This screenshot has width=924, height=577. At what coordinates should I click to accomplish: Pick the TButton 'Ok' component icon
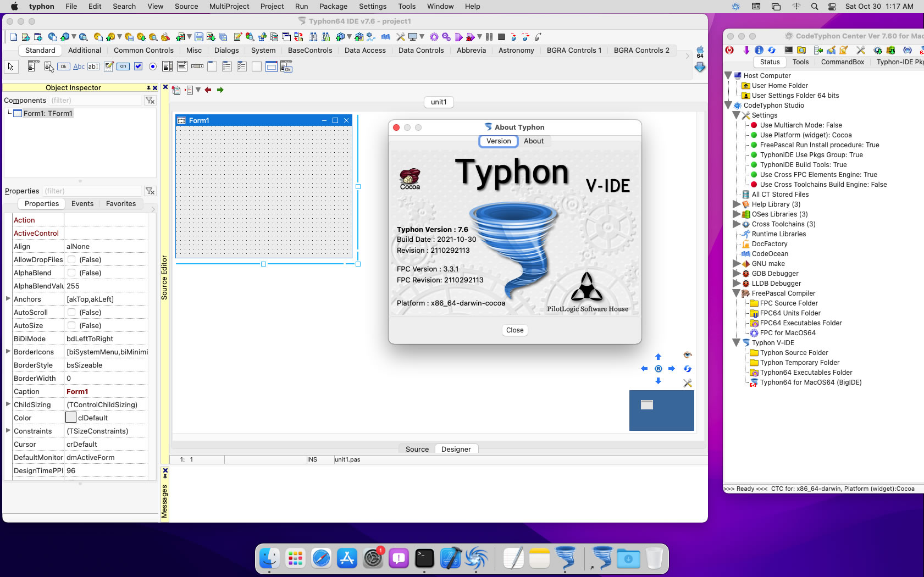[64, 66]
